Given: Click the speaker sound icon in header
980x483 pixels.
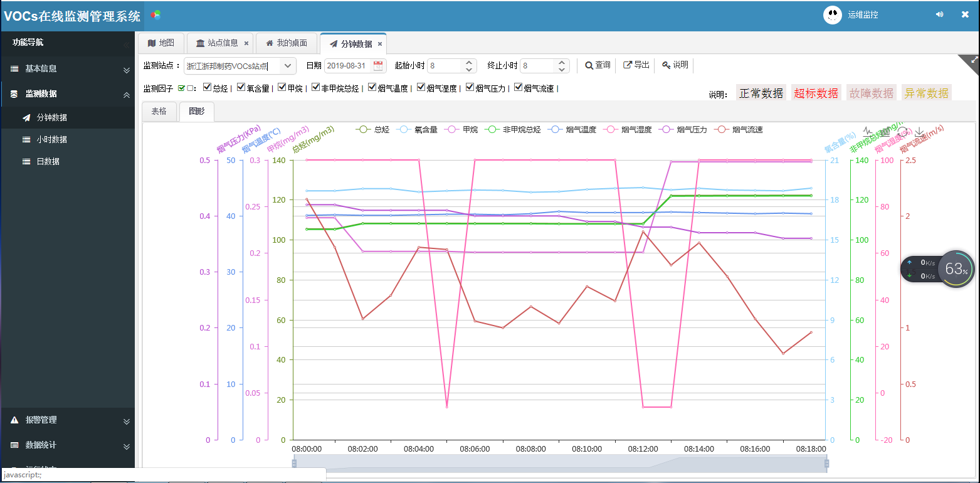Looking at the screenshot, I should [x=939, y=14].
